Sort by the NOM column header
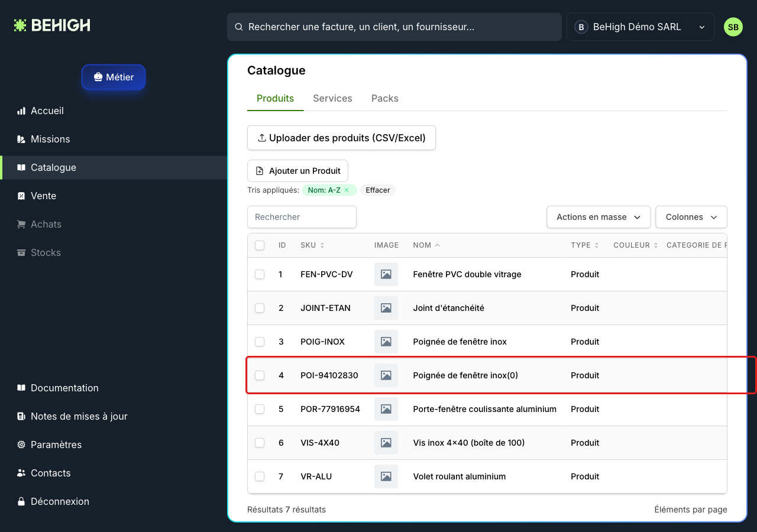 (x=426, y=245)
